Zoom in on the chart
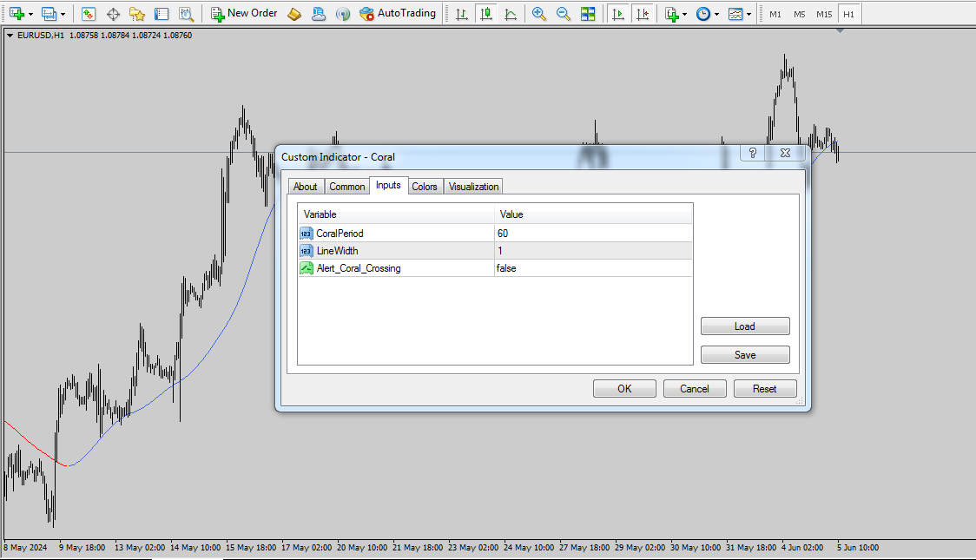 [x=539, y=14]
